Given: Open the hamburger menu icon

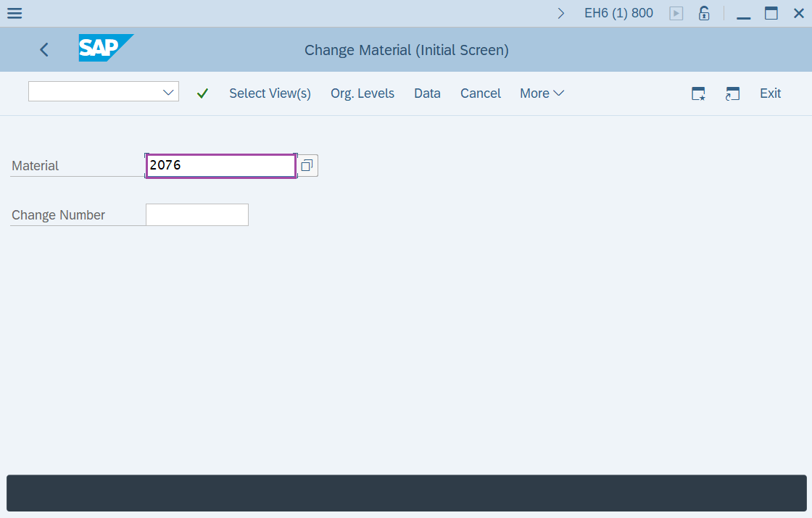Looking at the screenshot, I should (14, 13).
